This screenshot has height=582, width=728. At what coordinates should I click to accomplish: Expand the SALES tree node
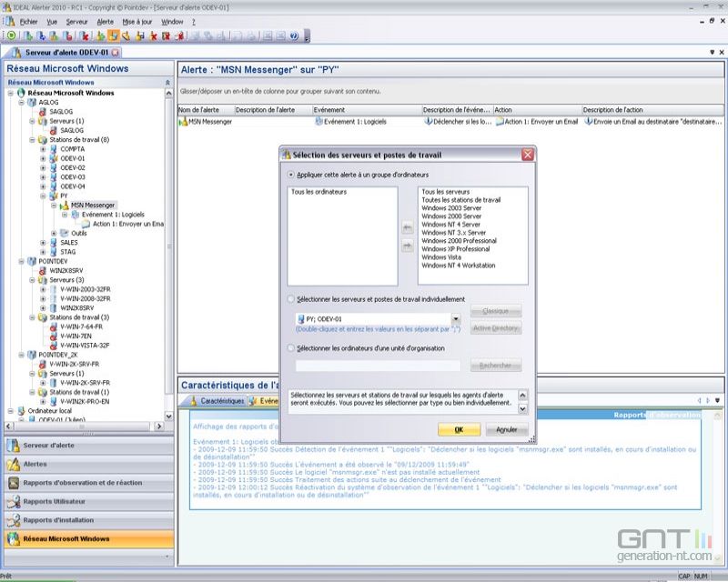pos(43,242)
